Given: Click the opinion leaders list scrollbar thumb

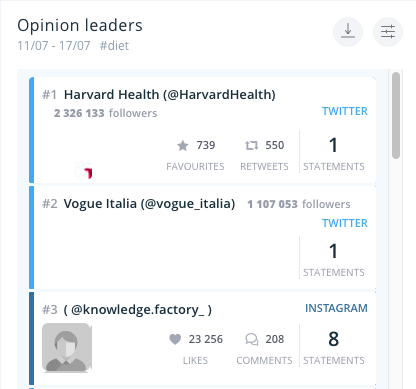Looking at the screenshot, I should [x=396, y=115].
